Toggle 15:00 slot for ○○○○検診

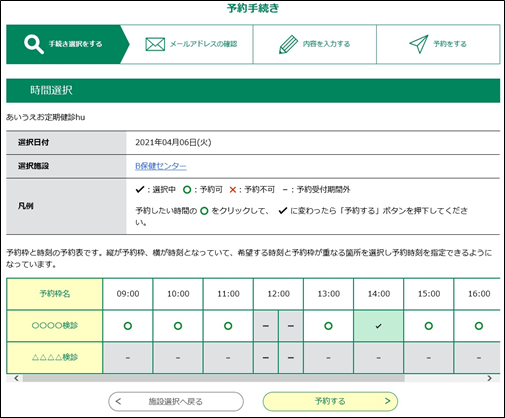tap(429, 326)
